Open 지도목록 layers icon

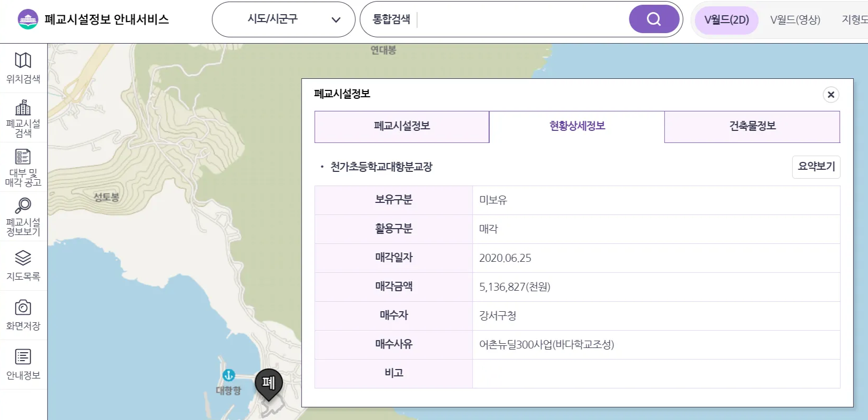click(23, 258)
